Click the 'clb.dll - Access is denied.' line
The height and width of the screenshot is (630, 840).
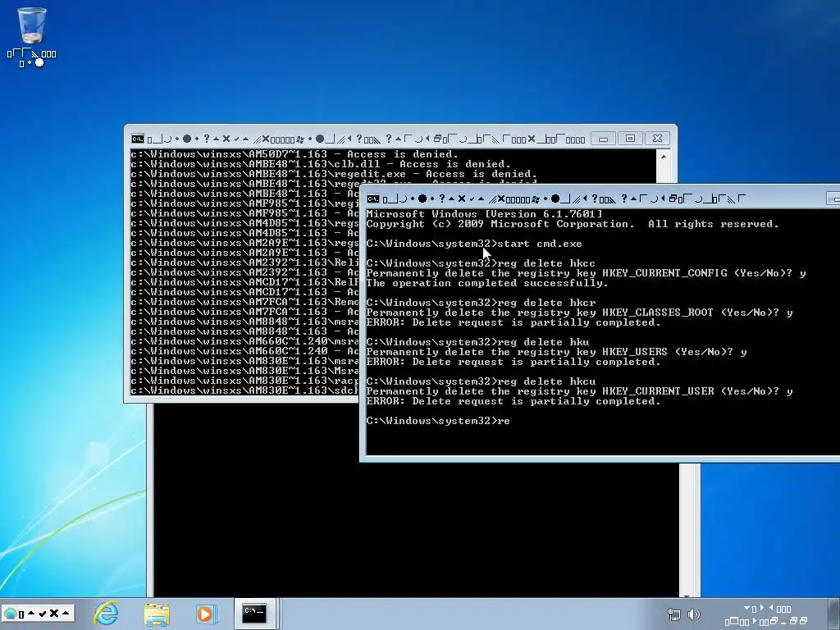coord(321,164)
